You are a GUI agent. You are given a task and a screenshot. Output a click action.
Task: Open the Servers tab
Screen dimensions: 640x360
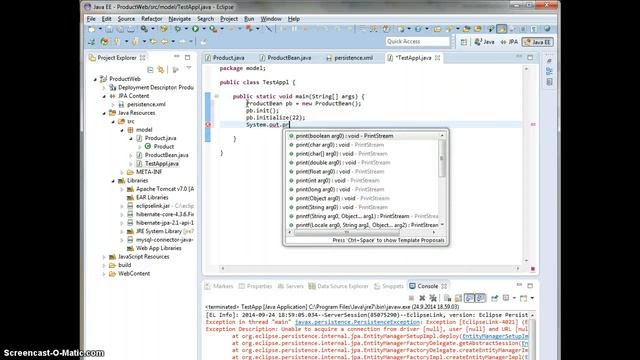pyautogui.click(x=291, y=286)
